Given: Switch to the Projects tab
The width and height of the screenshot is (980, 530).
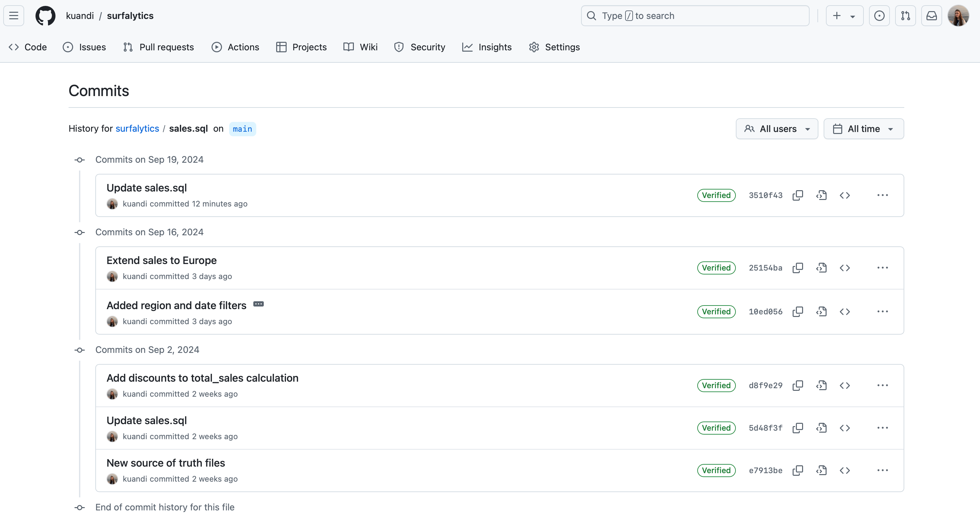Looking at the screenshot, I should click(x=302, y=47).
